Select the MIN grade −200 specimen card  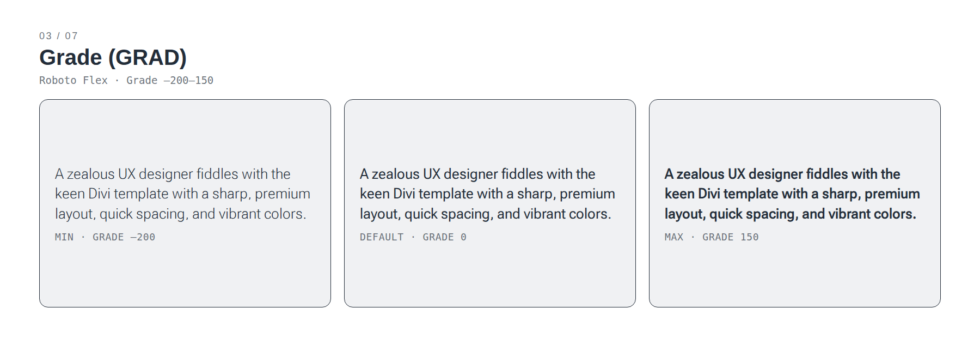185,203
